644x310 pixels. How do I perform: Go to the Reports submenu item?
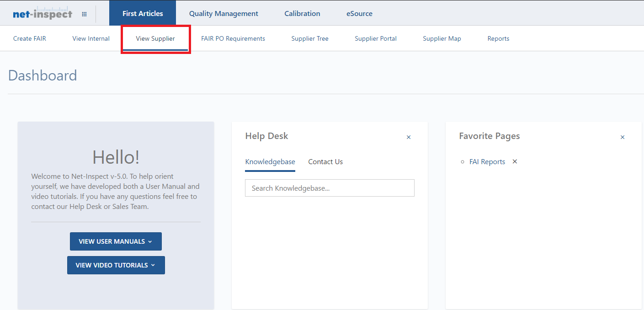pyautogui.click(x=498, y=38)
